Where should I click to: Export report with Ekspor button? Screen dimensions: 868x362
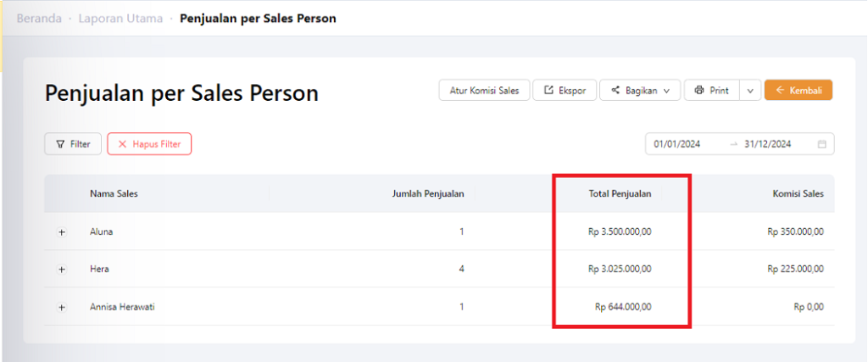(565, 90)
